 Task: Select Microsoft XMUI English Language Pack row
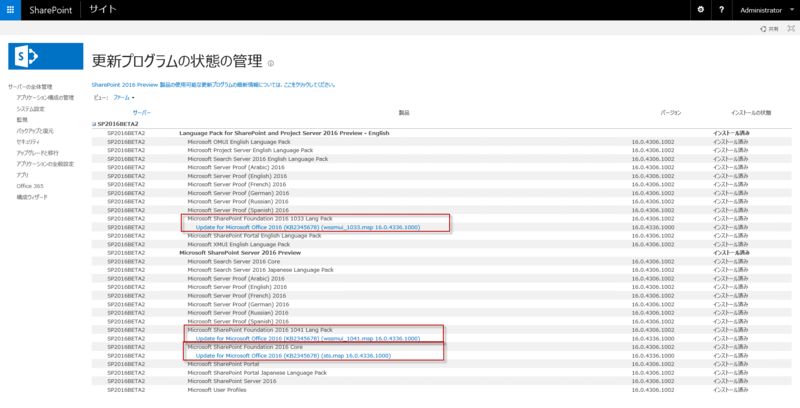pos(442,244)
